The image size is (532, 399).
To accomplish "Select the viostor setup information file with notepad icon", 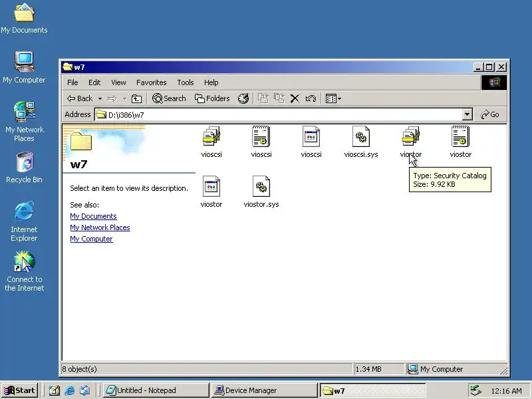I will (x=460, y=142).
